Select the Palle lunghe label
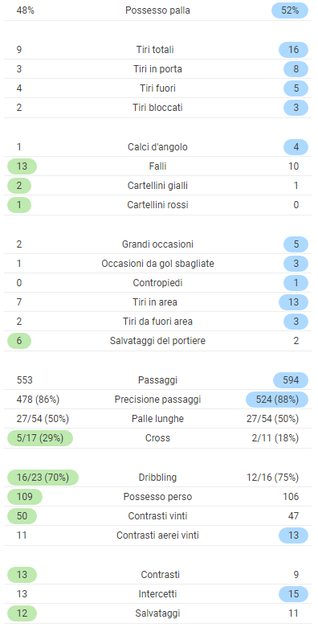318x644 pixels. pyautogui.click(x=157, y=420)
